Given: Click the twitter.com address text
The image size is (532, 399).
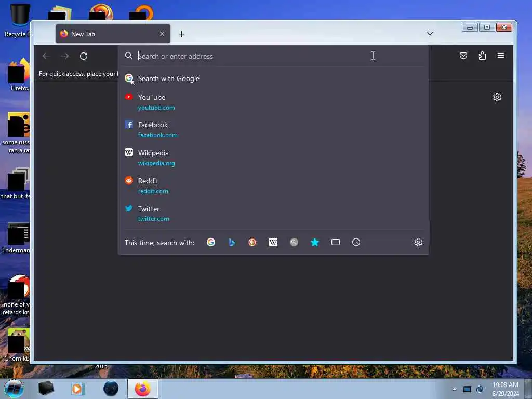Looking at the screenshot, I should click(x=153, y=219).
